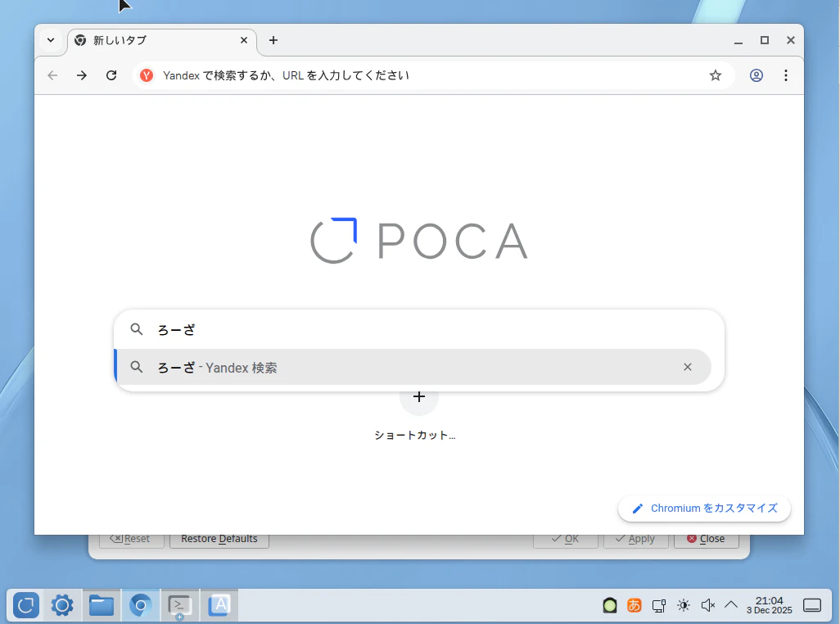Expand hidden system tray icons arrow
The image size is (840, 624).
click(x=731, y=604)
